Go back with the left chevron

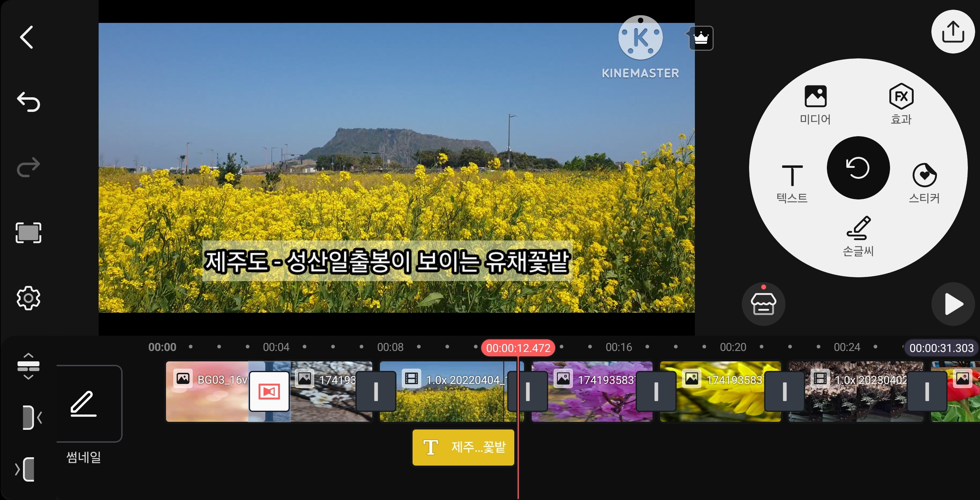tap(27, 37)
